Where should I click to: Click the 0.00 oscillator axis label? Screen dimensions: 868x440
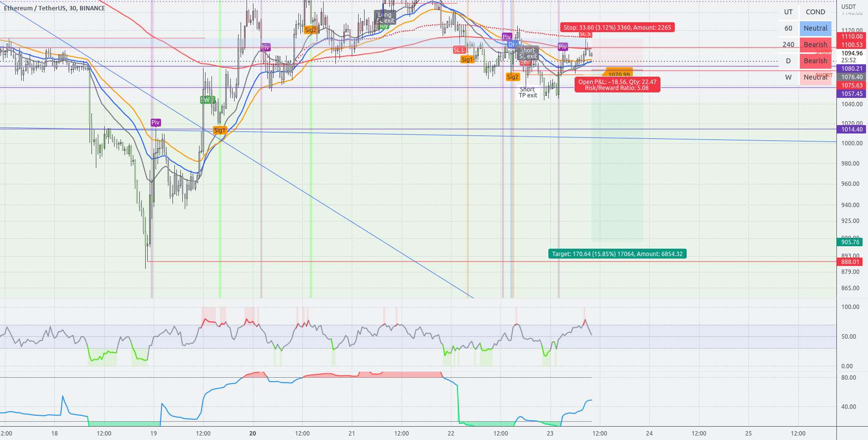pyautogui.click(x=847, y=366)
